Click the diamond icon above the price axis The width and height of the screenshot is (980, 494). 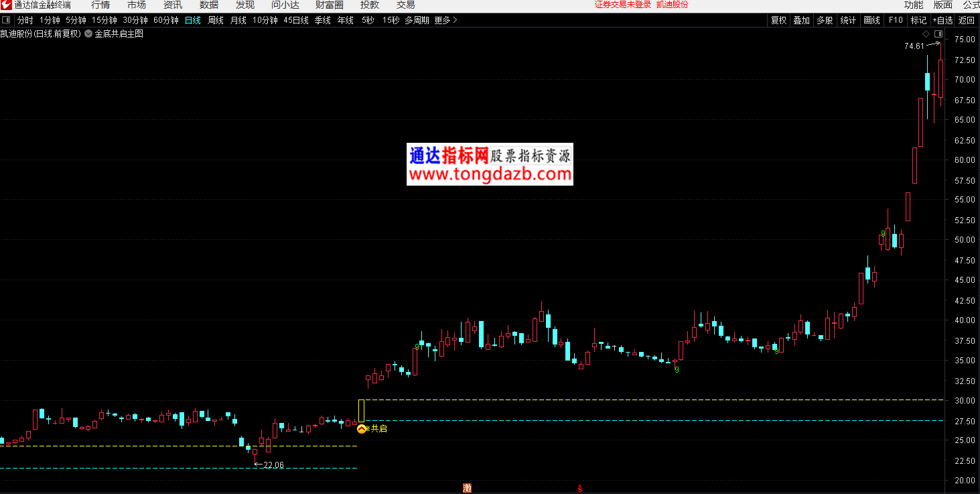[926, 34]
